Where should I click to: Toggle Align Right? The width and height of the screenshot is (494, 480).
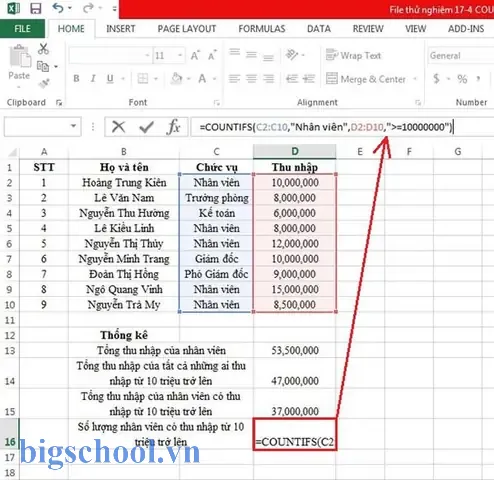pos(268,79)
